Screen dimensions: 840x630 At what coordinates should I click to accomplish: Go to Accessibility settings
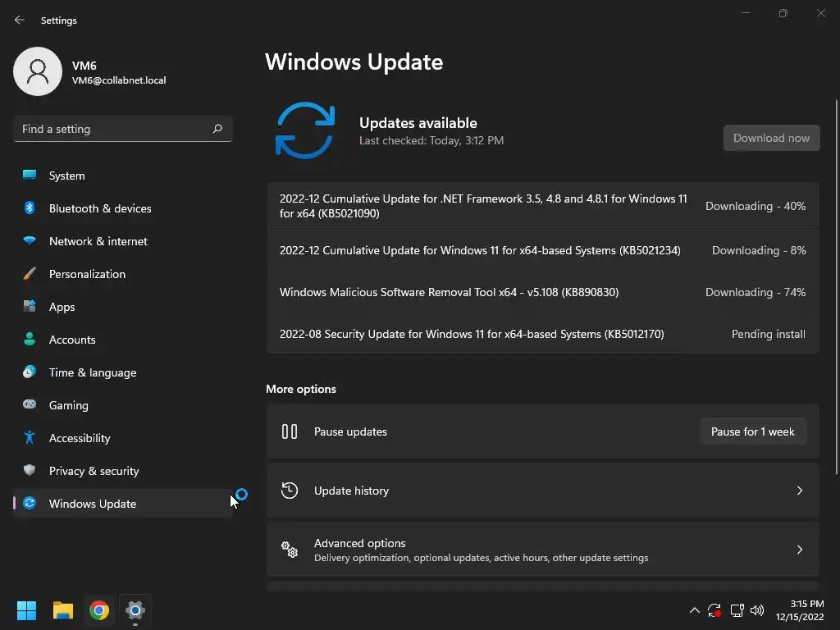click(x=123, y=438)
